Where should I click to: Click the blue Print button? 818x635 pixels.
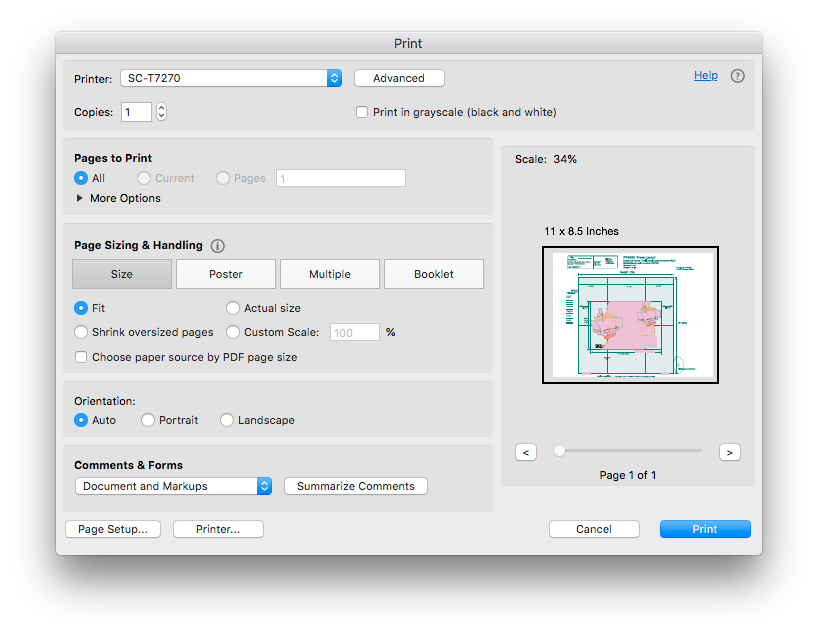click(x=705, y=529)
